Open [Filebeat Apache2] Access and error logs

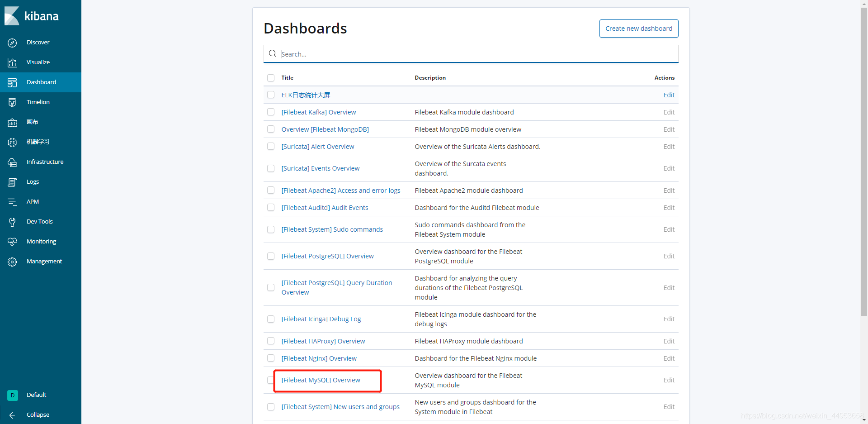340,191
